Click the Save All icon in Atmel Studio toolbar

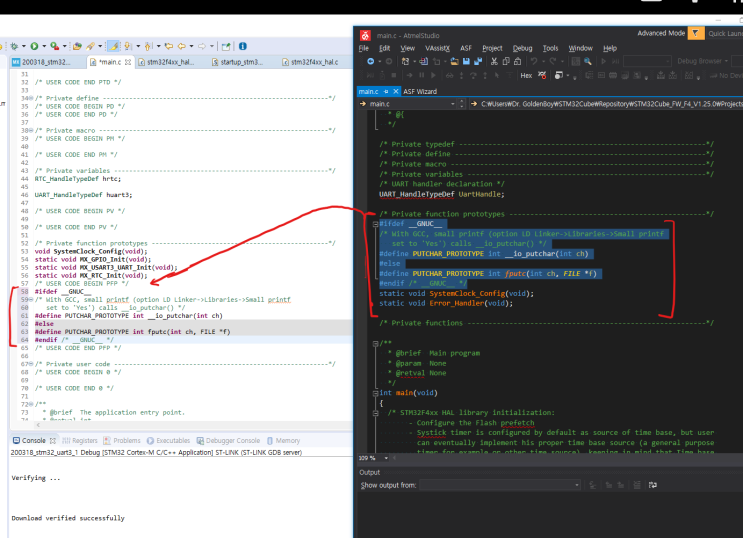[x=478, y=61]
